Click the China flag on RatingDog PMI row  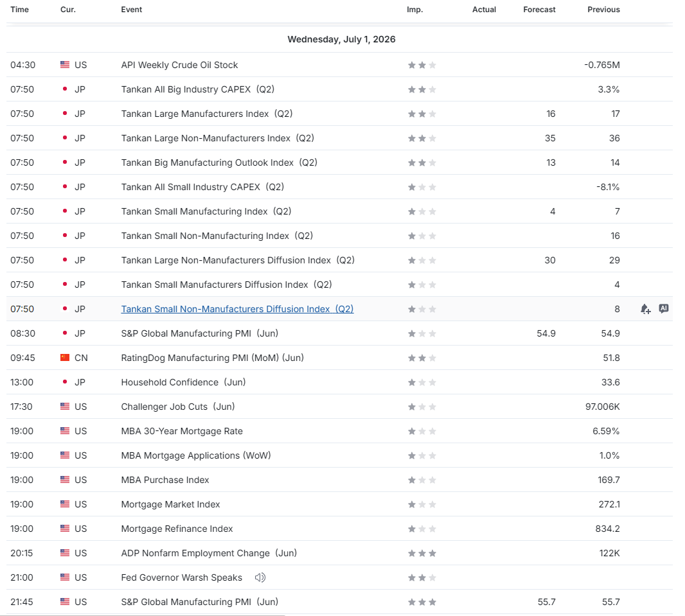click(65, 358)
